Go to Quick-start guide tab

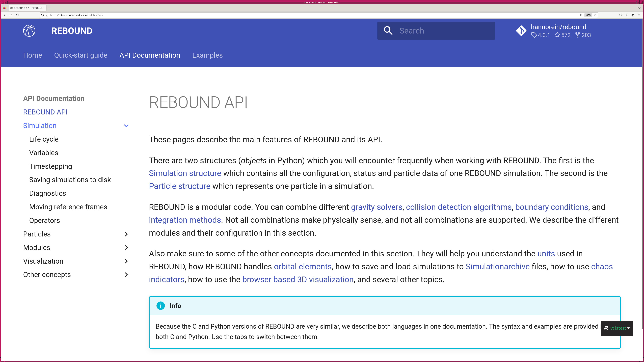80,55
